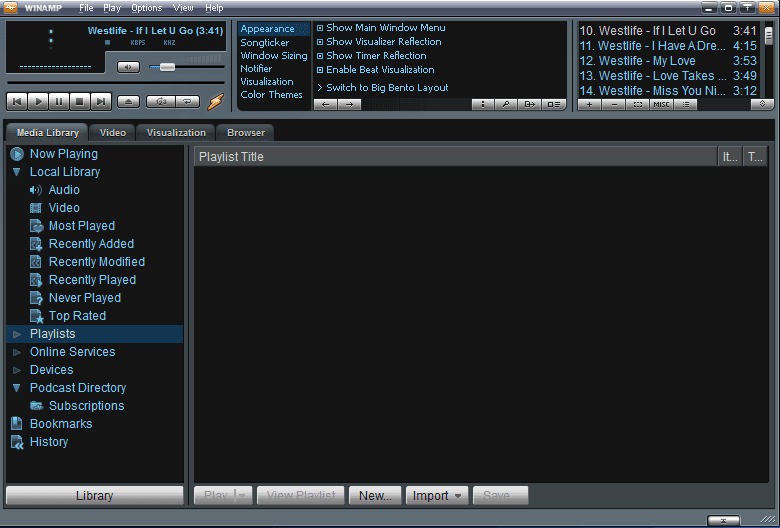780x528 pixels.
Task: Open the MISC playlist options
Action: coord(662,105)
